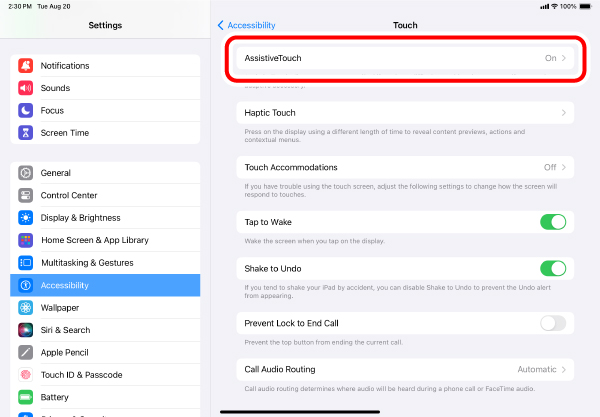Tap the Screen Time hourglass icon
The height and width of the screenshot is (417, 600).
[26, 133]
